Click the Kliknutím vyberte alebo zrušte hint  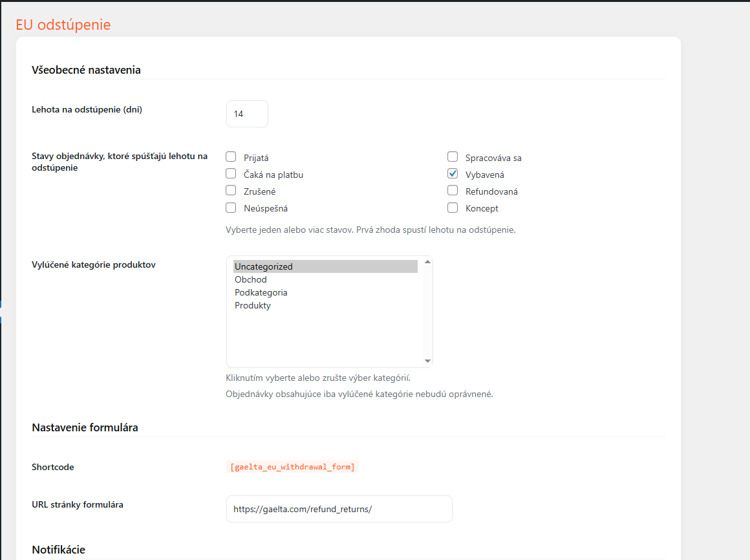point(317,378)
